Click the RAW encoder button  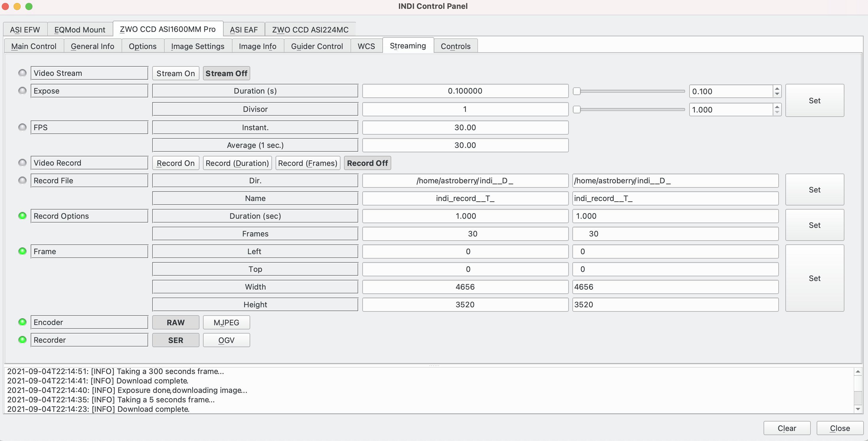[175, 322]
